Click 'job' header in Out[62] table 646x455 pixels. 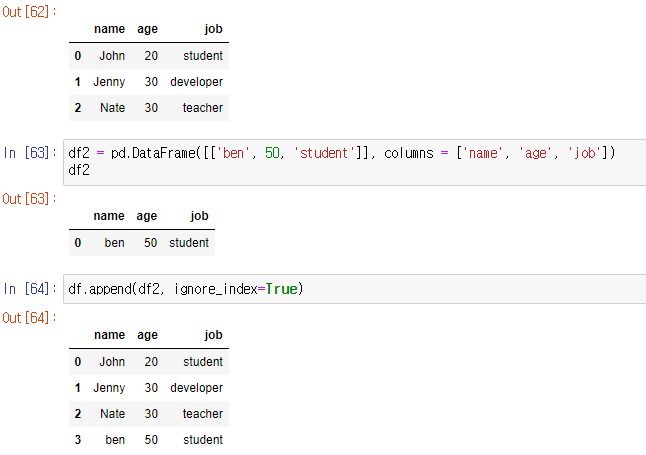213,29
